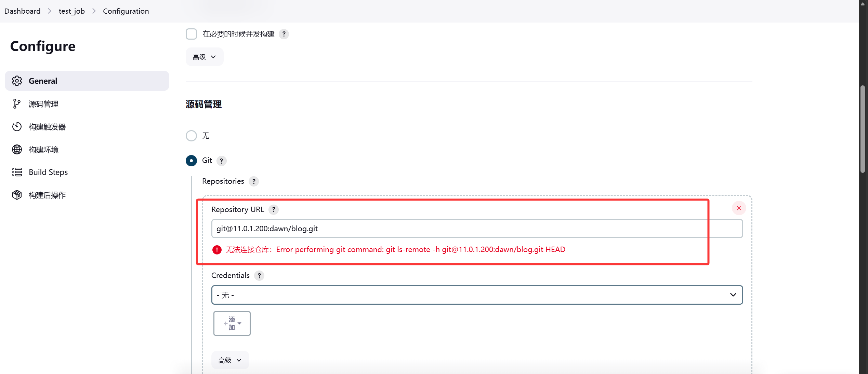The height and width of the screenshot is (374, 868).
Task: Select the 无 source control radio button
Action: point(191,136)
